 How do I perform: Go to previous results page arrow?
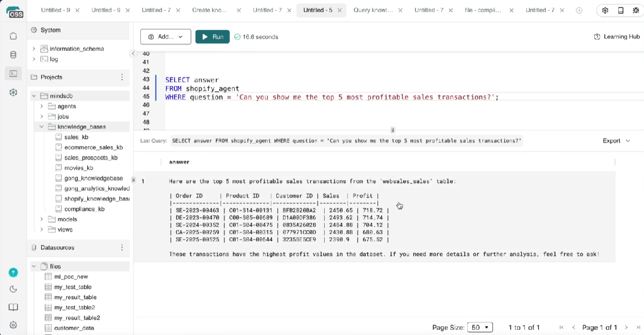point(573,328)
